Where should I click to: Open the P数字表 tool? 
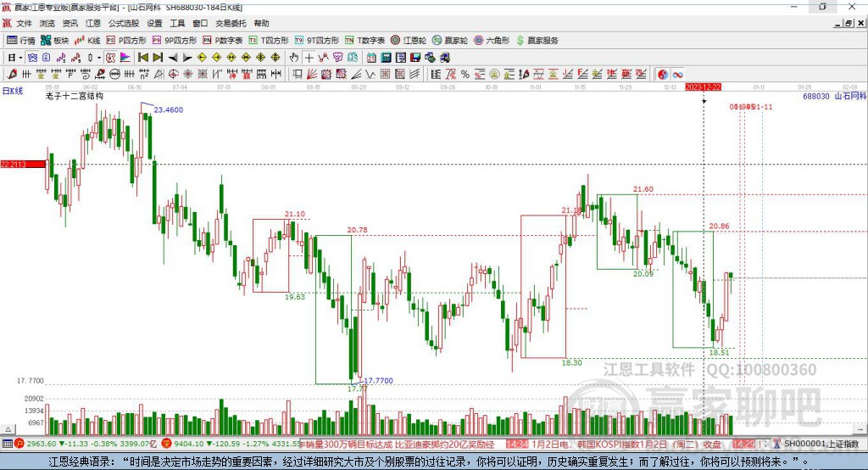(x=223, y=41)
